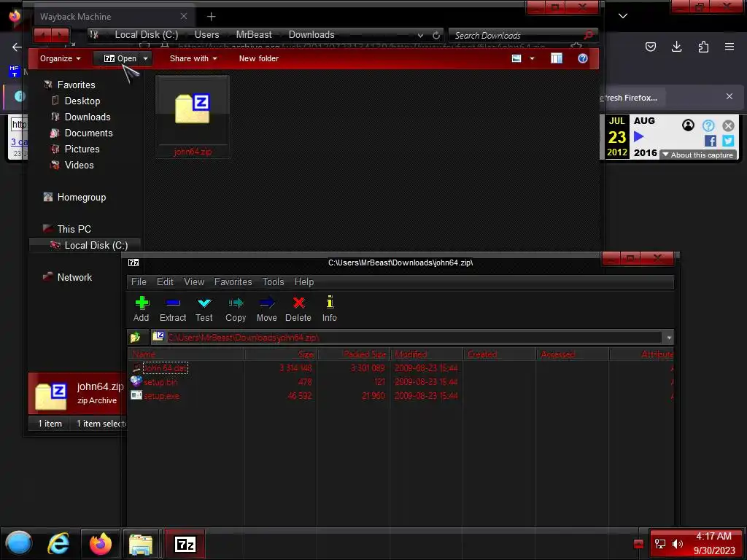This screenshot has height=560, width=747.
Task: Open the Edit menu in 7-Zip
Action: coord(165,282)
